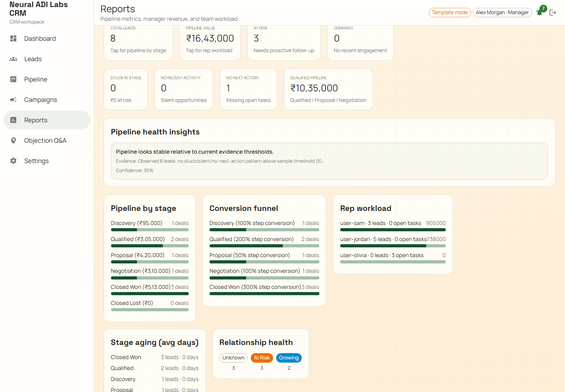Click the Alex Morgan · Manager badge
The width and height of the screenshot is (565, 392).
click(502, 13)
